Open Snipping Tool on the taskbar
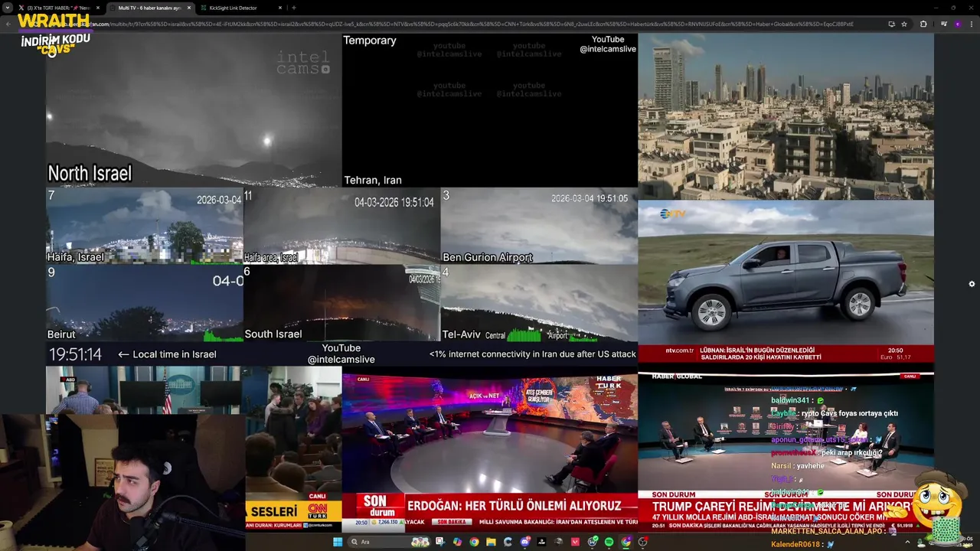The height and width of the screenshot is (551, 980). click(440, 542)
